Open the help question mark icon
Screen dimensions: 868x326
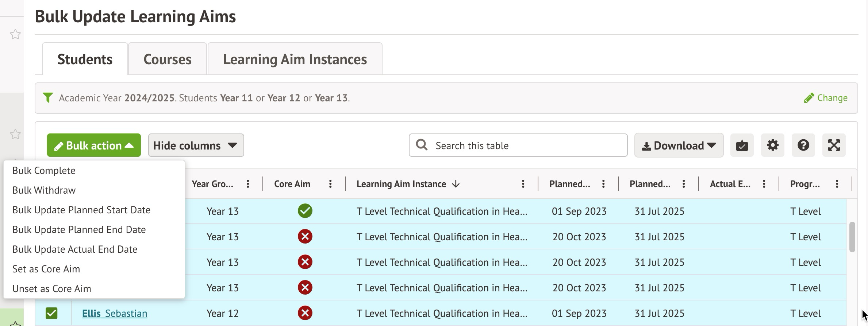tap(803, 145)
